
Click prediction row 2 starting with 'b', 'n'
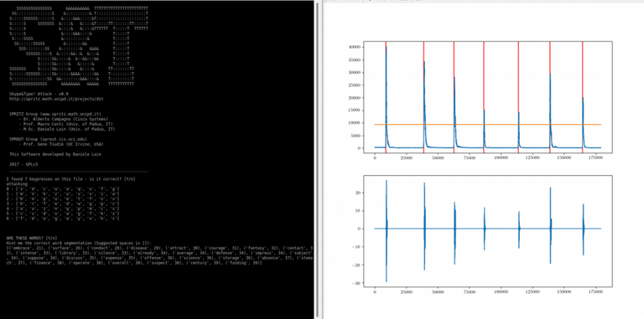click(63, 198)
